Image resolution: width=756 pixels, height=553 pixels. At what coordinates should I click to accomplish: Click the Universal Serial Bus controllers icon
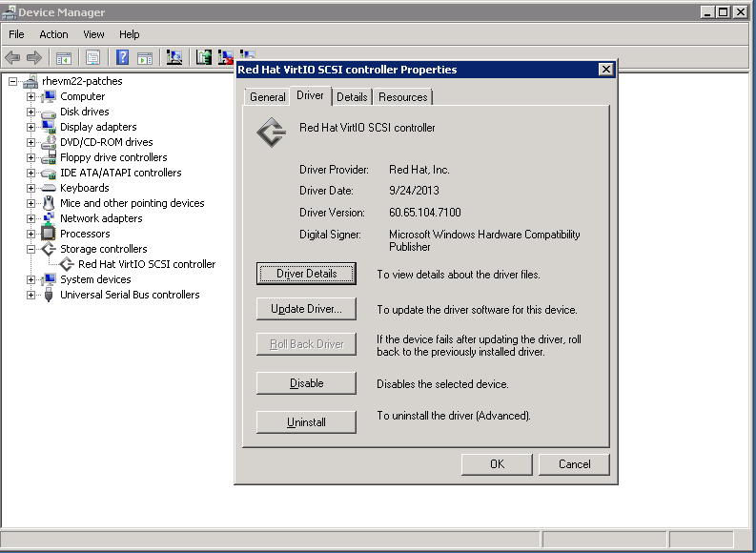point(49,295)
